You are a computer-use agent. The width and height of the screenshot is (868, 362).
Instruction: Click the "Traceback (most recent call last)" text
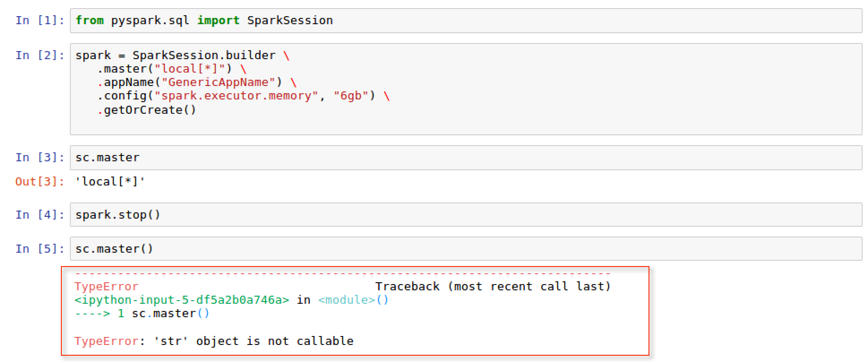[493, 287]
